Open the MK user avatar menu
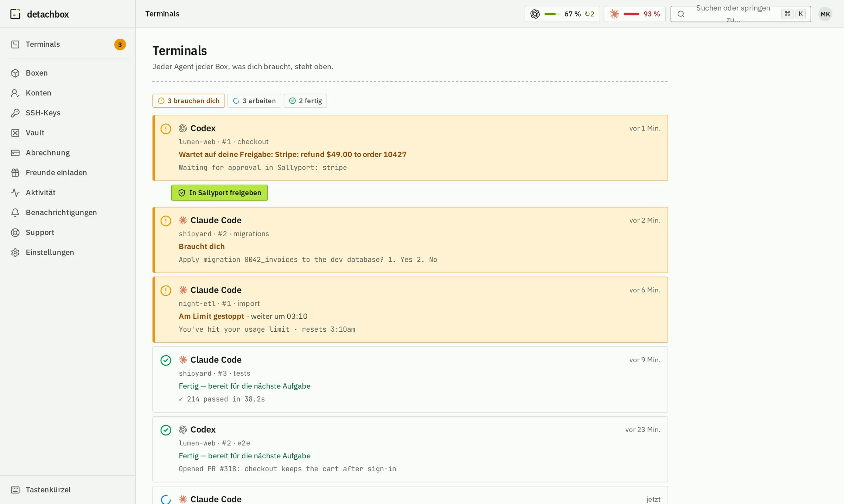Viewport: 844px width, 504px height. 825,14
